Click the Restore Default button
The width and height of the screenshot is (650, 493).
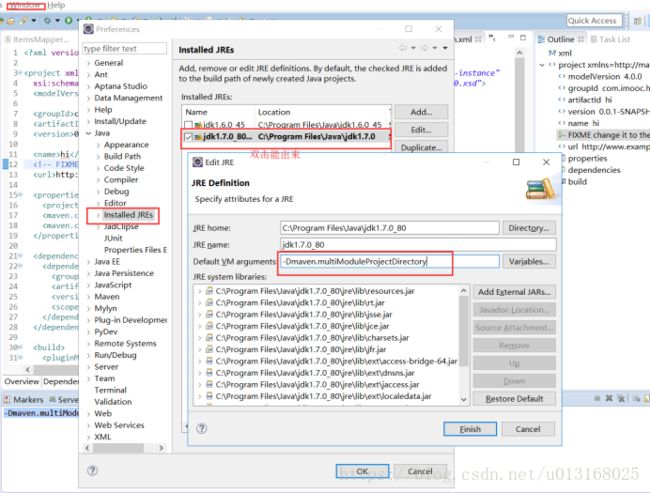[x=514, y=398]
